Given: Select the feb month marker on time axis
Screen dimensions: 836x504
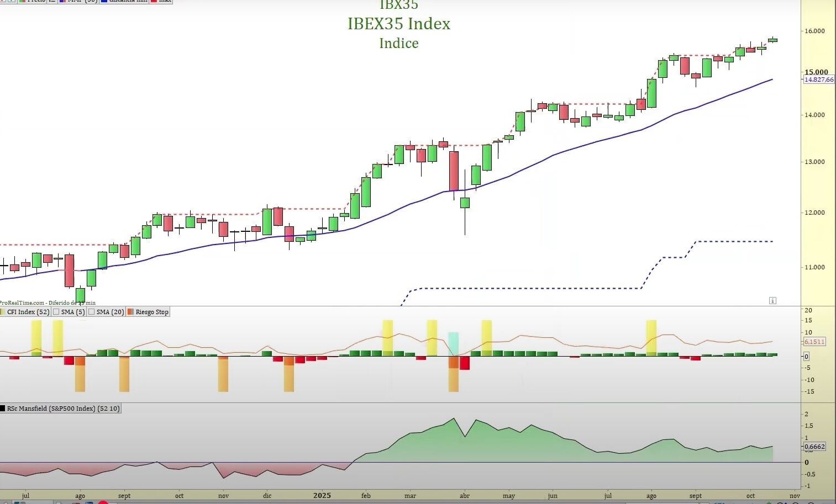Looking at the screenshot, I should tap(366, 496).
